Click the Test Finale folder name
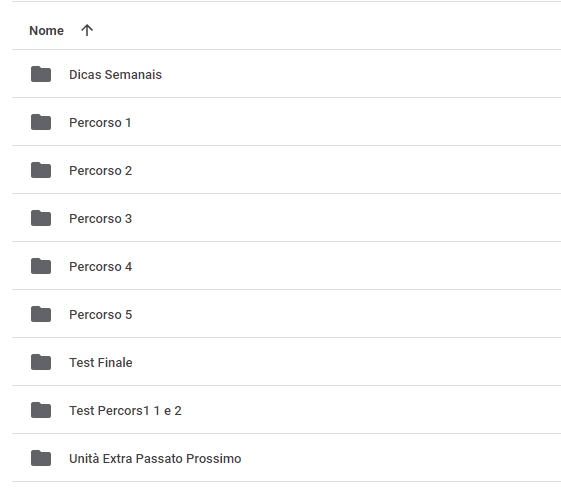This screenshot has width=561, height=501. tap(101, 363)
